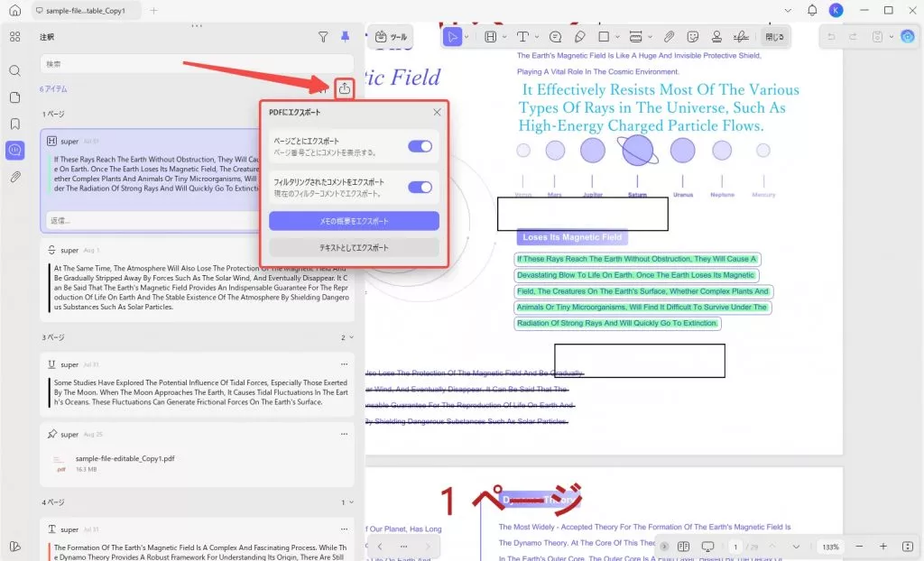924x561 pixels.
Task: Open more options for underline comment
Action: coord(344,364)
